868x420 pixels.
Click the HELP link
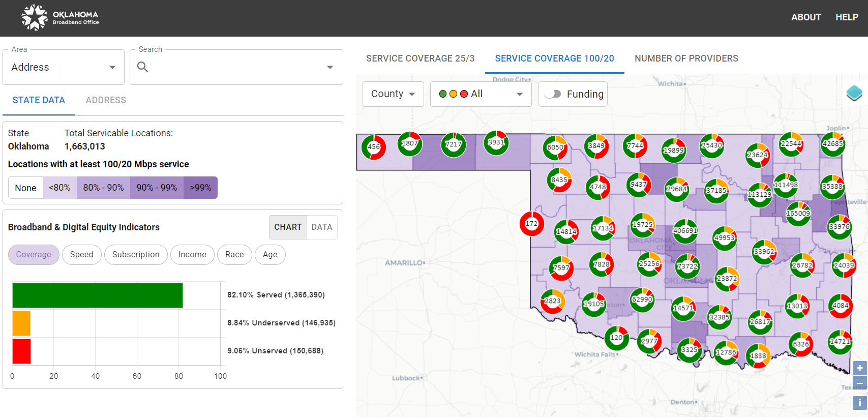847,17
